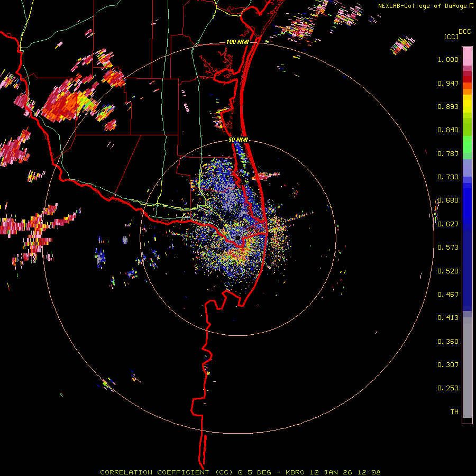Select the 0.947 color scale value
The height and width of the screenshot is (476, 476).
[448, 83]
